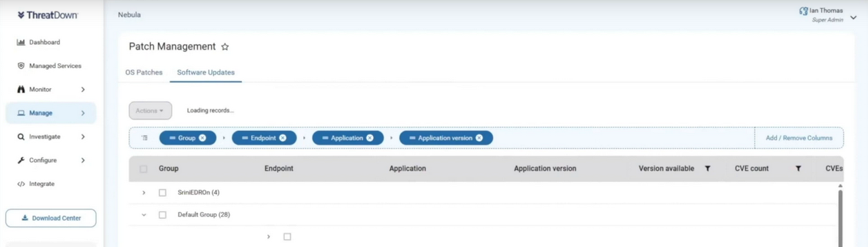Screen dimensions: 868x247
Task: Click the Nebula breadcrumb text
Action: pyautogui.click(x=130, y=14)
